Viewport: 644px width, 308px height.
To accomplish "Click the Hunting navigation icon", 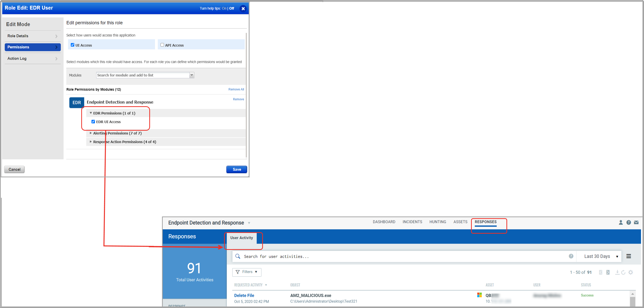I will coord(438,222).
